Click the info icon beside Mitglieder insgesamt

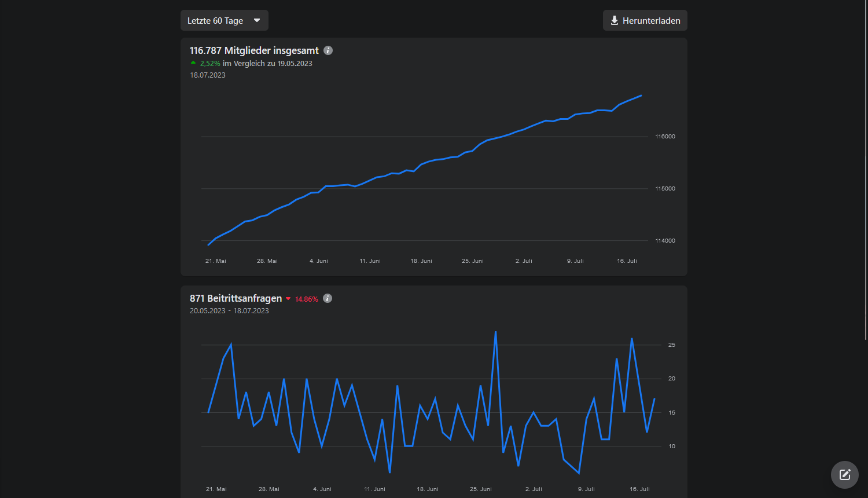[x=328, y=50]
